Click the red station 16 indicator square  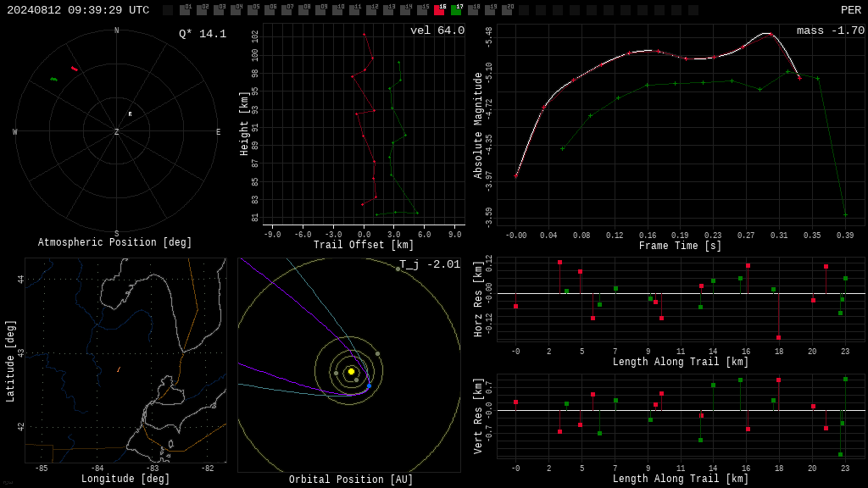pos(439,10)
